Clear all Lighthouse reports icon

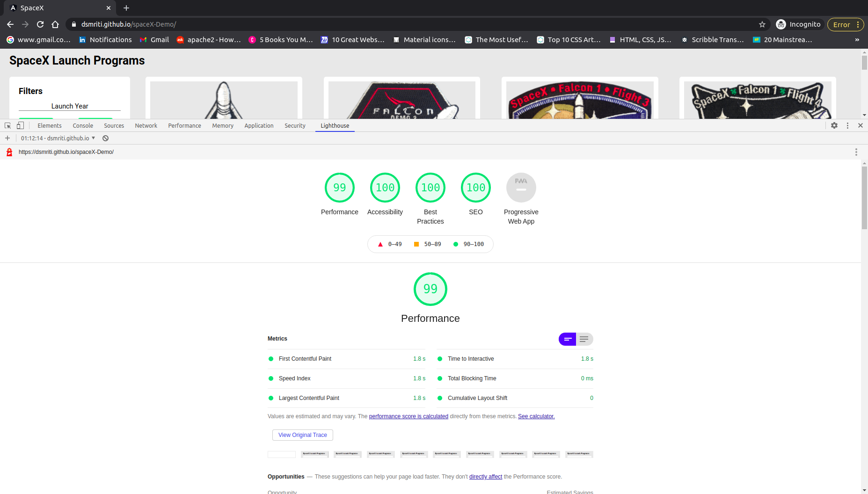106,138
